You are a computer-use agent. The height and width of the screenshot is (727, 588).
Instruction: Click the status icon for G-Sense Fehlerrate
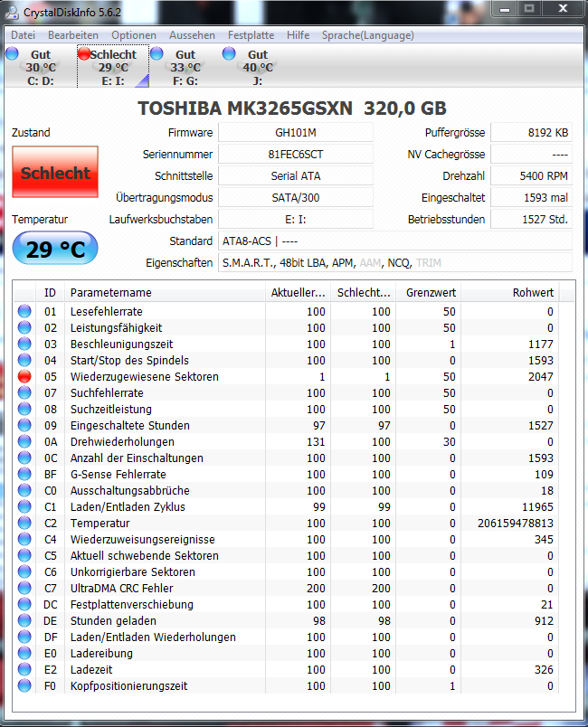point(24,474)
